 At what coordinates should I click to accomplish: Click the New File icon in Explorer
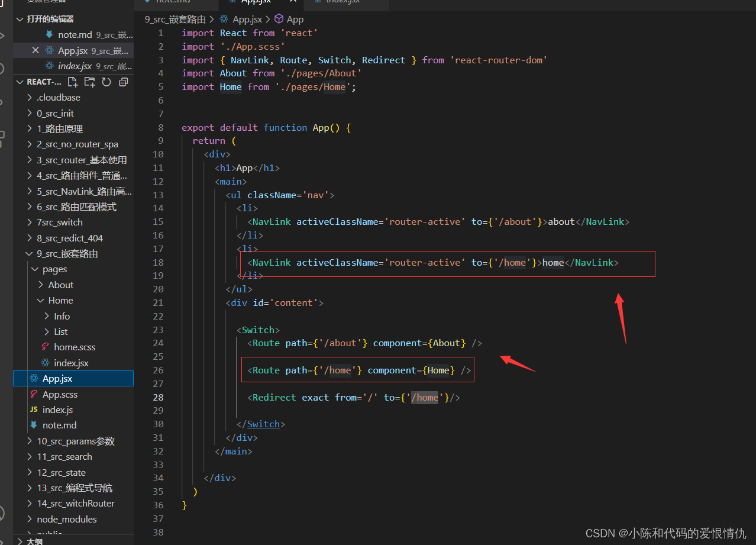click(x=73, y=82)
